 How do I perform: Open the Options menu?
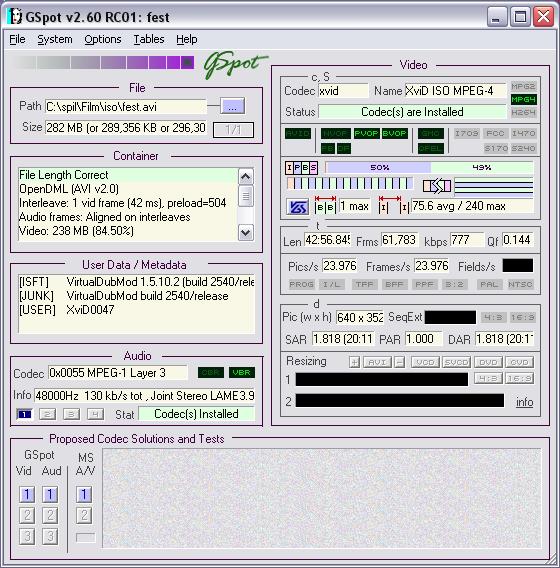pyautogui.click(x=103, y=39)
